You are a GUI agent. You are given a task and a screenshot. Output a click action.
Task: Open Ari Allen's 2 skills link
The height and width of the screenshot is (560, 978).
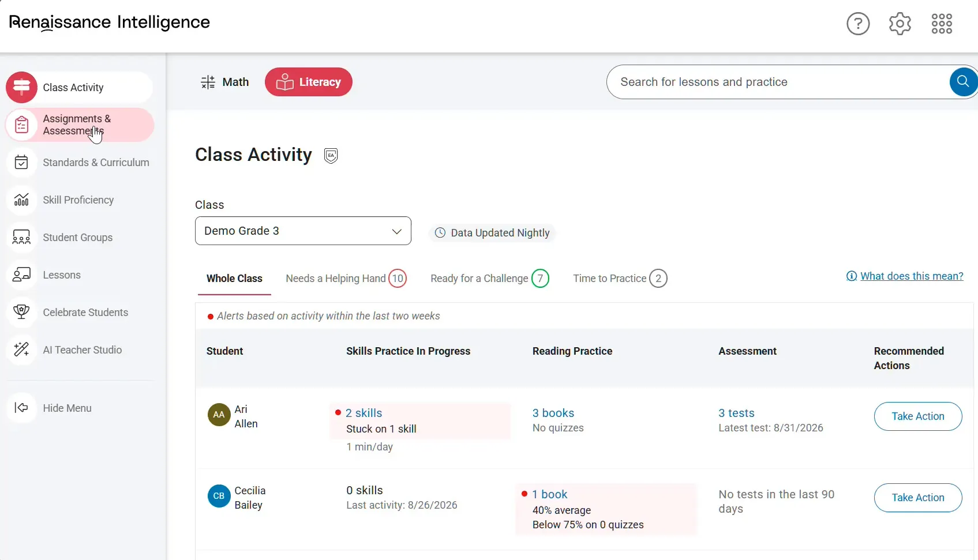pos(364,413)
